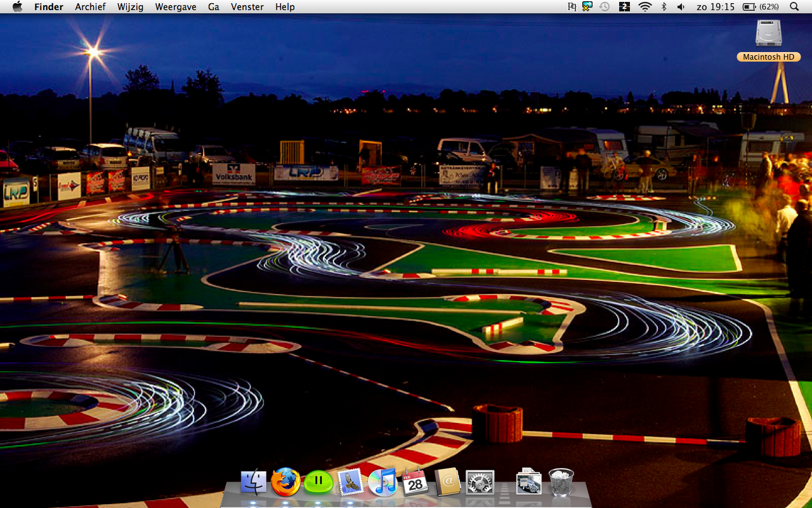Click the Wi-Fi status icon
The height and width of the screenshot is (508, 812).
645,7
